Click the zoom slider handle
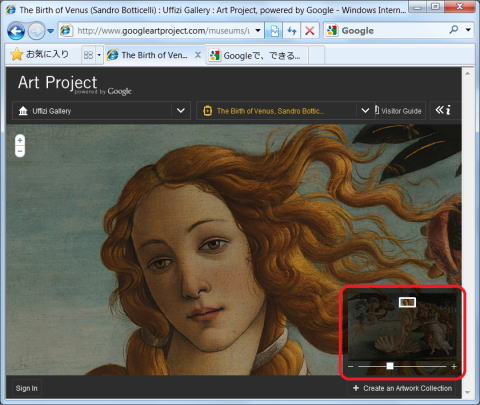This screenshot has height=405, width=480. coord(390,366)
